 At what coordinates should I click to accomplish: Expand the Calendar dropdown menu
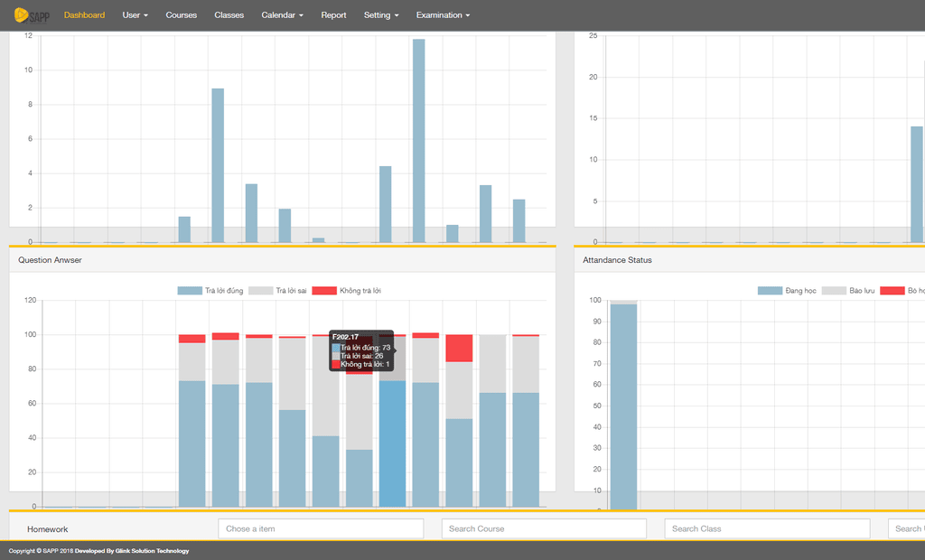pyautogui.click(x=282, y=15)
